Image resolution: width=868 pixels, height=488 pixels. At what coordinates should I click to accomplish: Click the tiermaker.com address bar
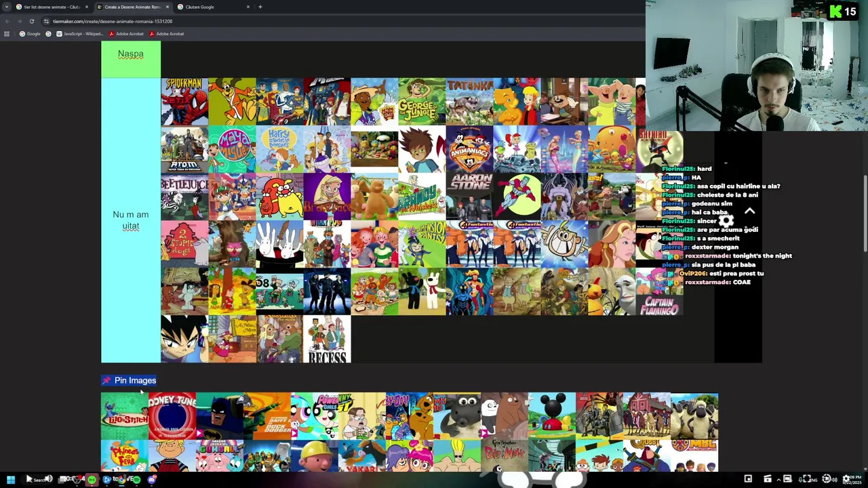(339, 21)
